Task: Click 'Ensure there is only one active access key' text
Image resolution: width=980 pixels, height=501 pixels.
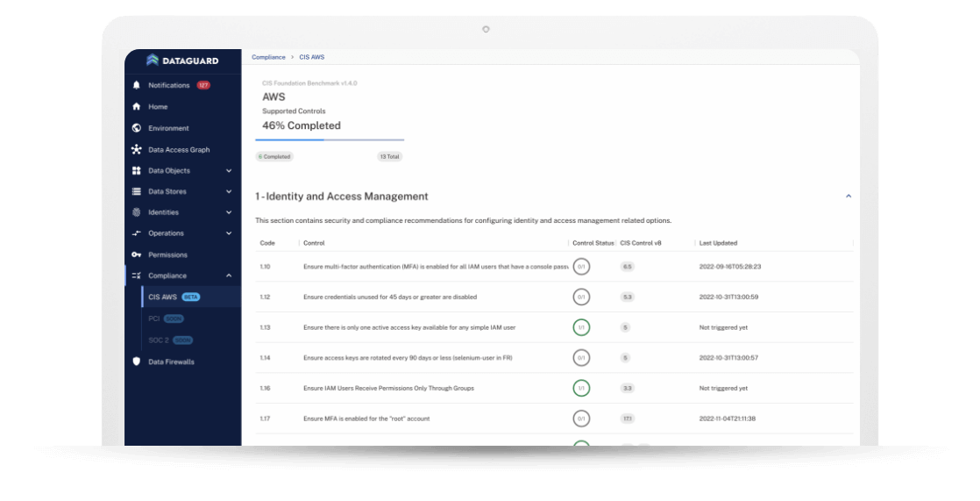Action: (409, 327)
